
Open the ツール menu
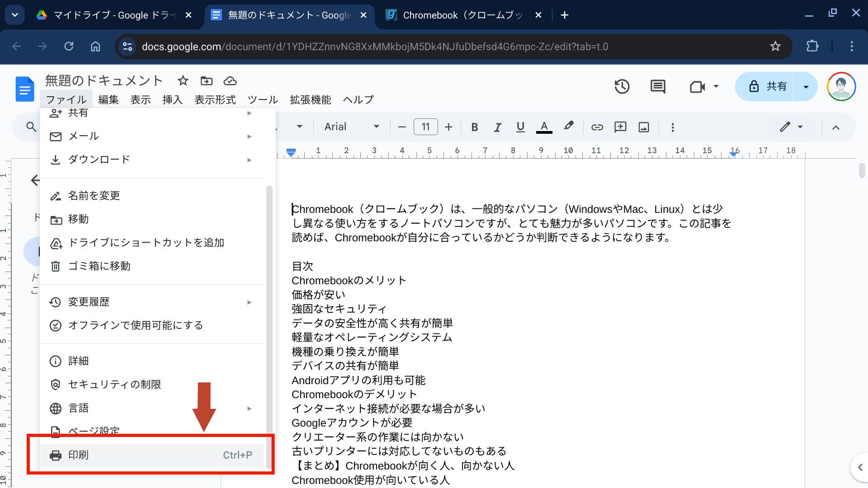pyautogui.click(x=263, y=99)
